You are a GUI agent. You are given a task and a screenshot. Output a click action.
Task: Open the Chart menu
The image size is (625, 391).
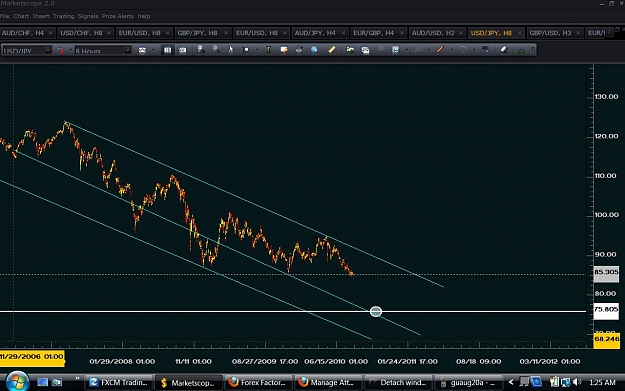click(21, 16)
